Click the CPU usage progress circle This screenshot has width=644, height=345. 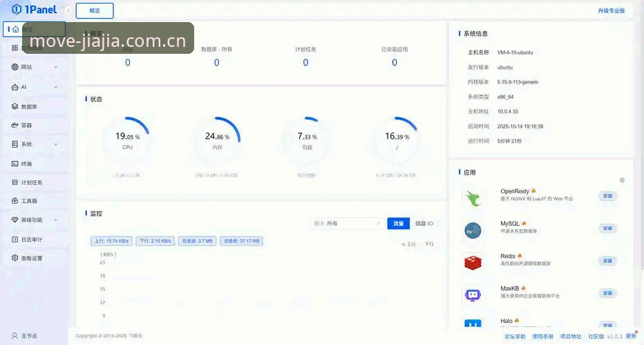pyautogui.click(x=127, y=139)
